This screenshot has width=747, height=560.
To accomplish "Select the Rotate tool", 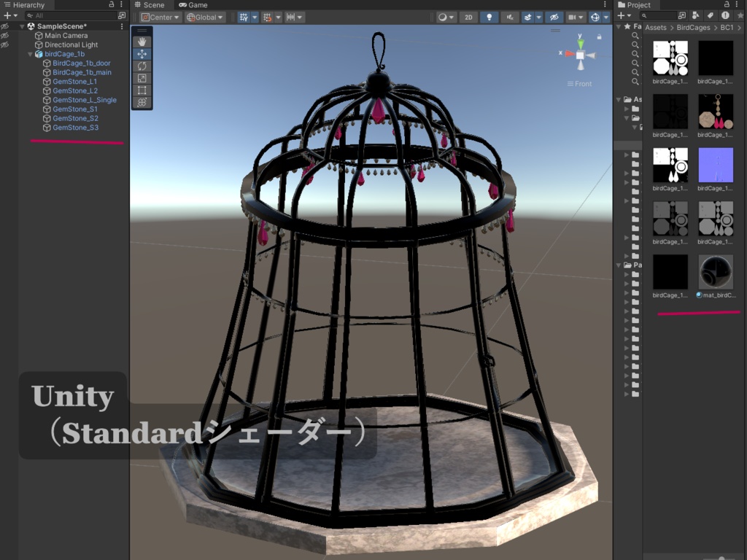I will [x=142, y=65].
